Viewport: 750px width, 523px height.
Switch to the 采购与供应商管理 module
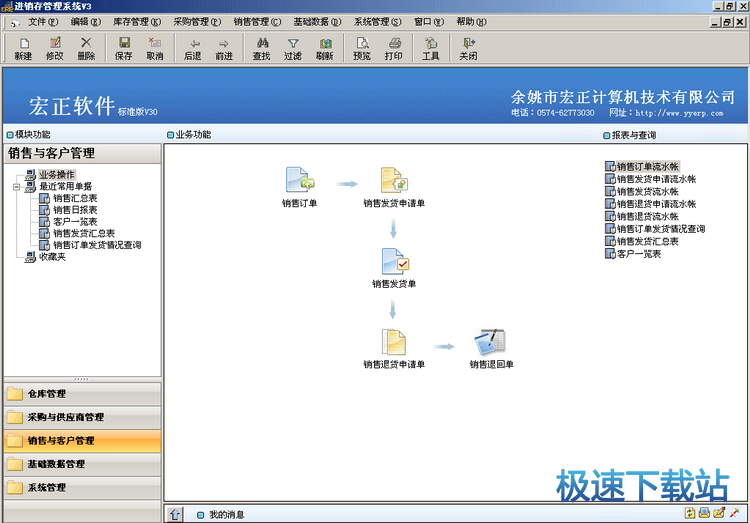point(82,417)
